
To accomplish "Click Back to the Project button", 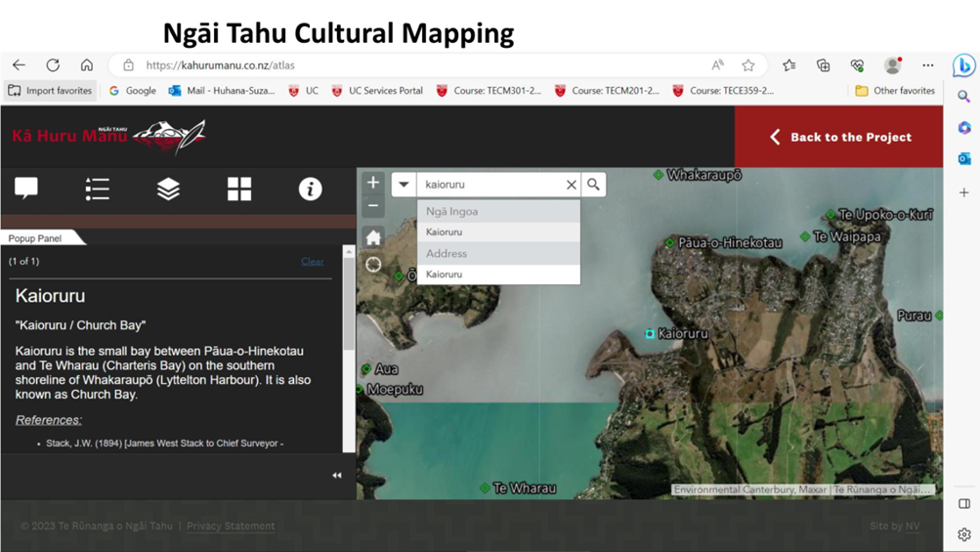I will (838, 137).
